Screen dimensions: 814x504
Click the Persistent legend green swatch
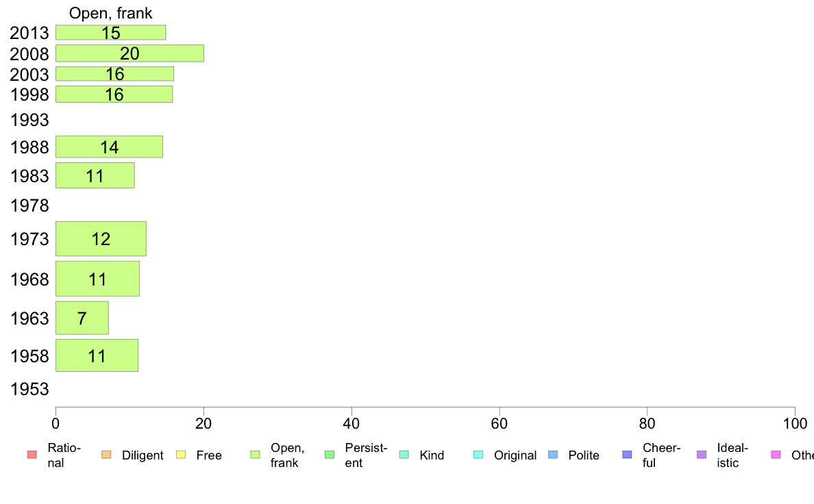pos(330,455)
